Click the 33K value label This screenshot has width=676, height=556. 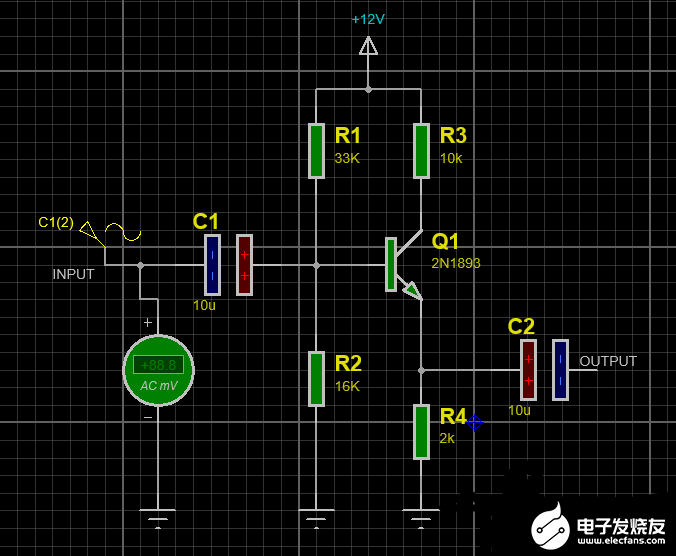coord(347,158)
